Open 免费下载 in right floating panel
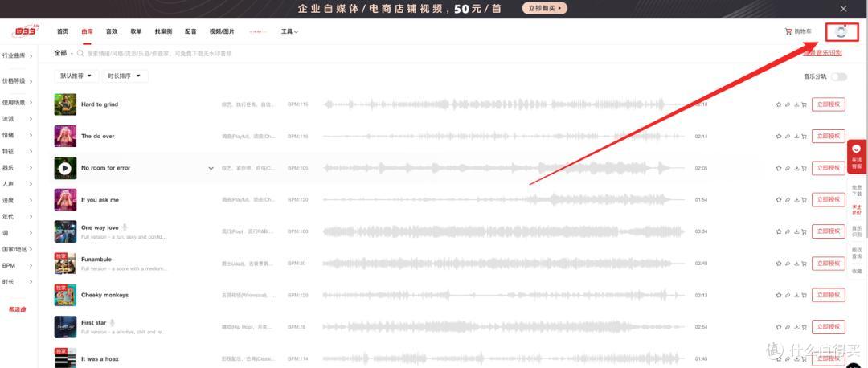This screenshot has height=368, width=868. 857,191
